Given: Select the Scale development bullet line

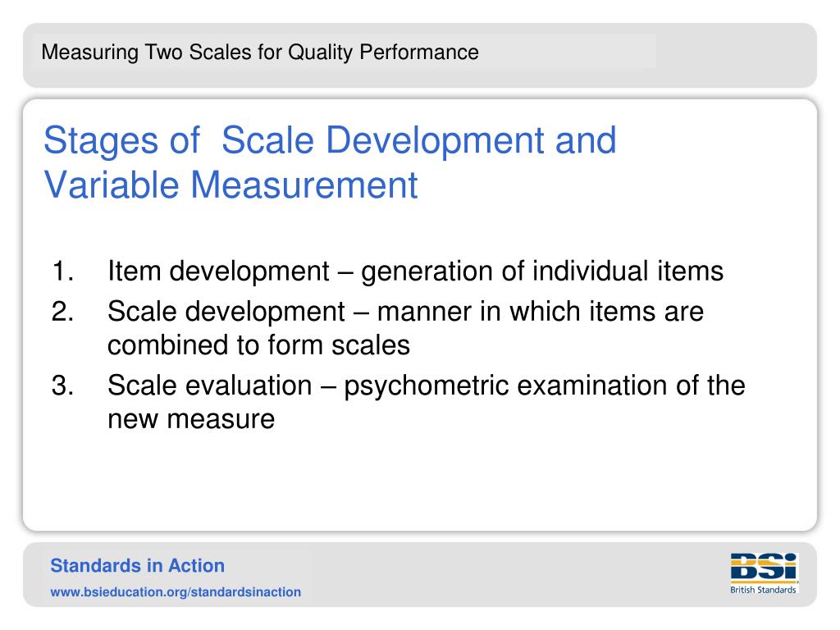Looking at the screenshot, I should pyautogui.click(x=405, y=312).
